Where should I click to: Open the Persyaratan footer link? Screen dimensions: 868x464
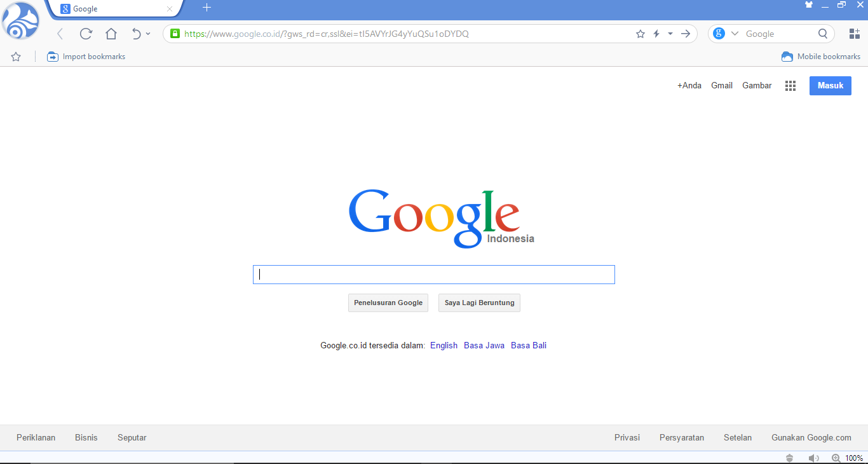[x=682, y=437]
